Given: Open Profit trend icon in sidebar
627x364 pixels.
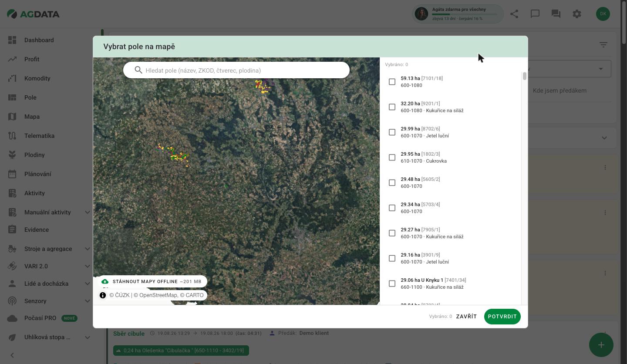Looking at the screenshot, I should (12, 59).
